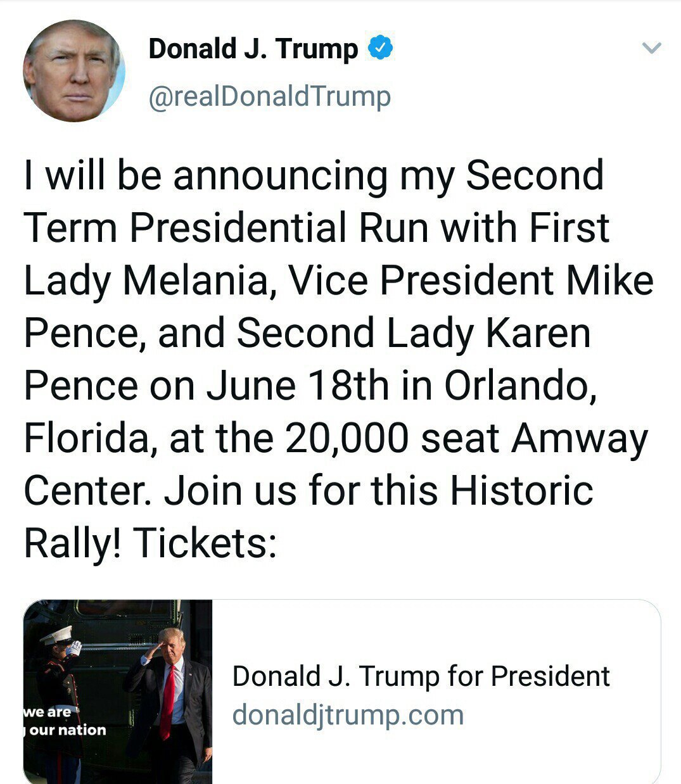Click the '20,000 seat' text in the tweet
This screenshot has height=784, width=681.
click(391, 438)
